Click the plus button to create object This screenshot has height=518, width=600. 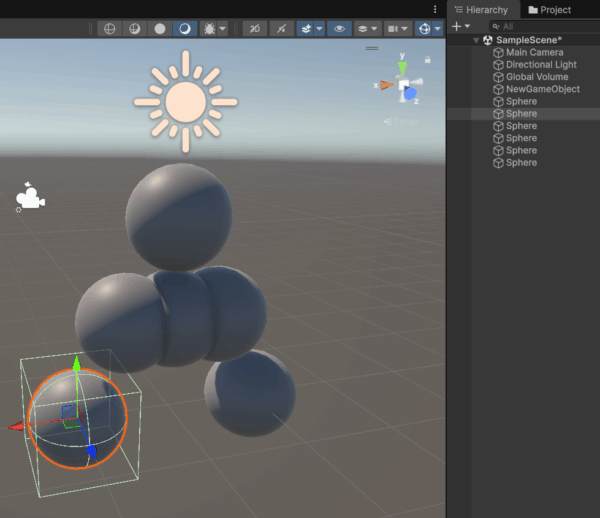click(456, 26)
